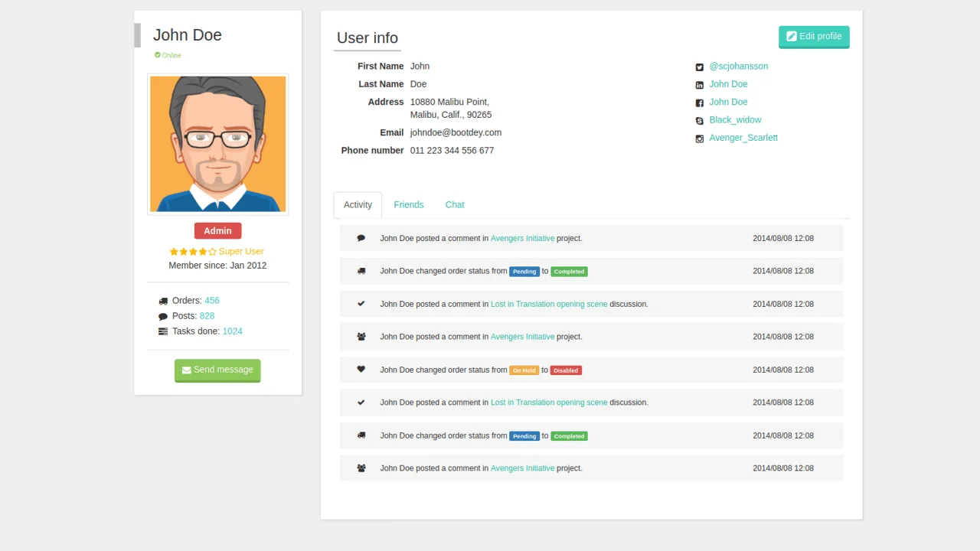Follow the Lost in Translation opening scene link
Viewport: 980px width, 551px height.
(549, 304)
